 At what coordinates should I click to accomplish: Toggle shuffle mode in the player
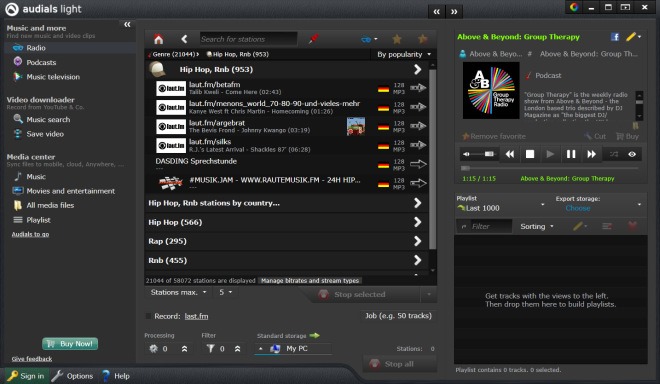614,154
